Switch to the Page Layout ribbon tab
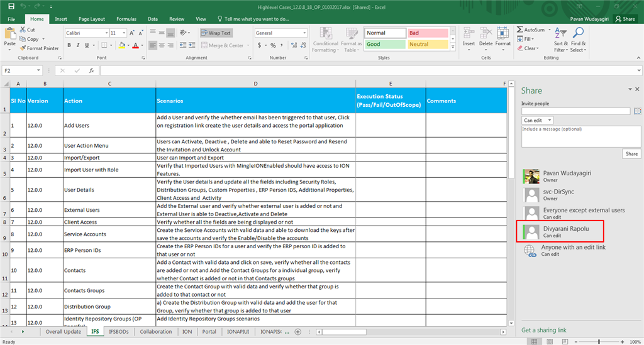 [92, 19]
